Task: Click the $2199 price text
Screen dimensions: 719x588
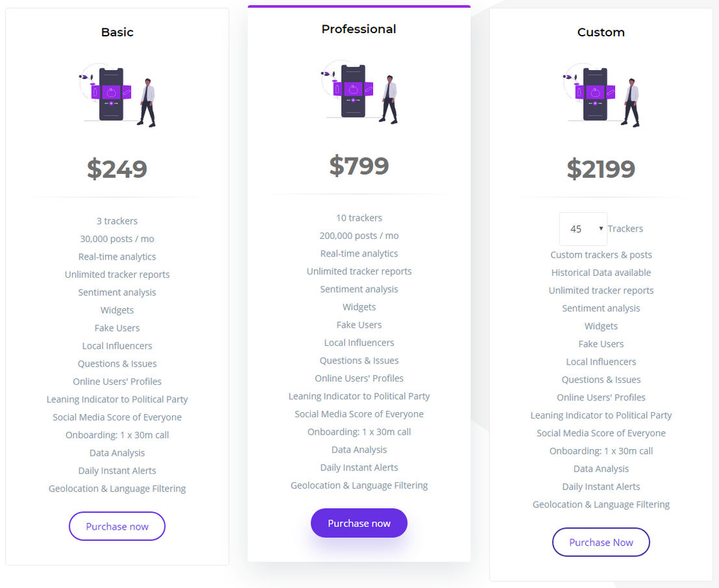Action: (601, 169)
